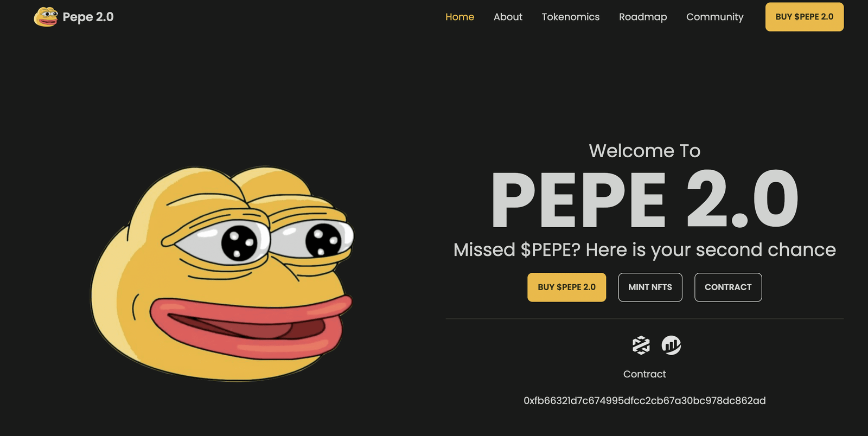
Task: Click the large yellow Pepe frog image
Action: coord(221,273)
